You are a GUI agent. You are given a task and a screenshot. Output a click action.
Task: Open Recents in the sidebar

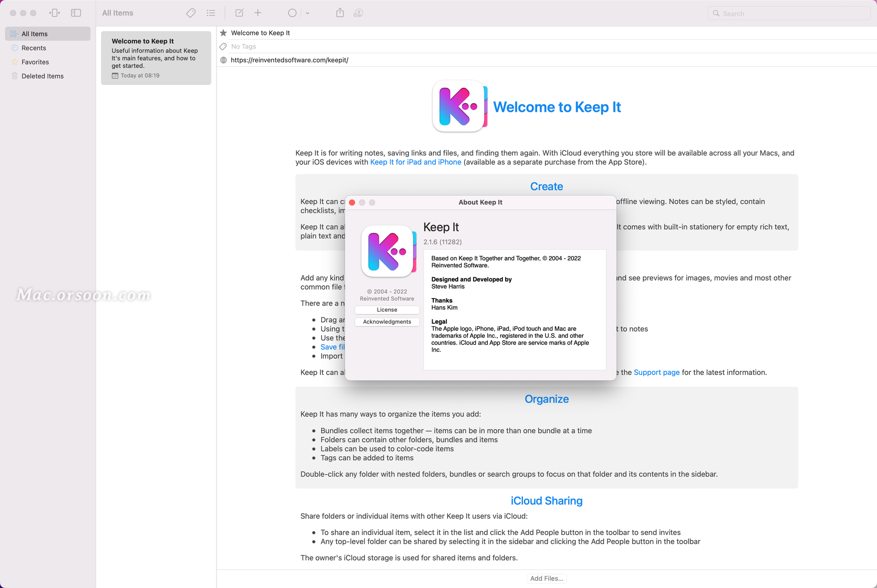tap(48, 48)
